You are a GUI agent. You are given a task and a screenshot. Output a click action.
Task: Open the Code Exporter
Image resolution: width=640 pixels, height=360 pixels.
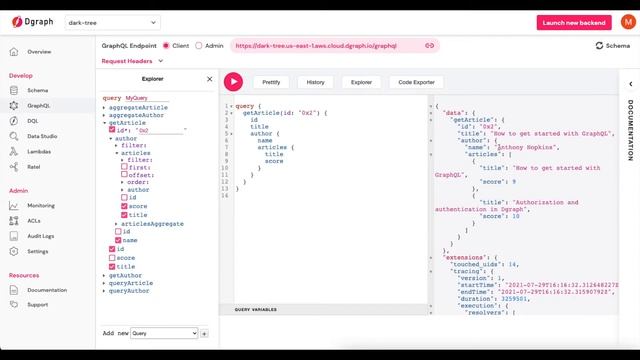tap(416, 82)
